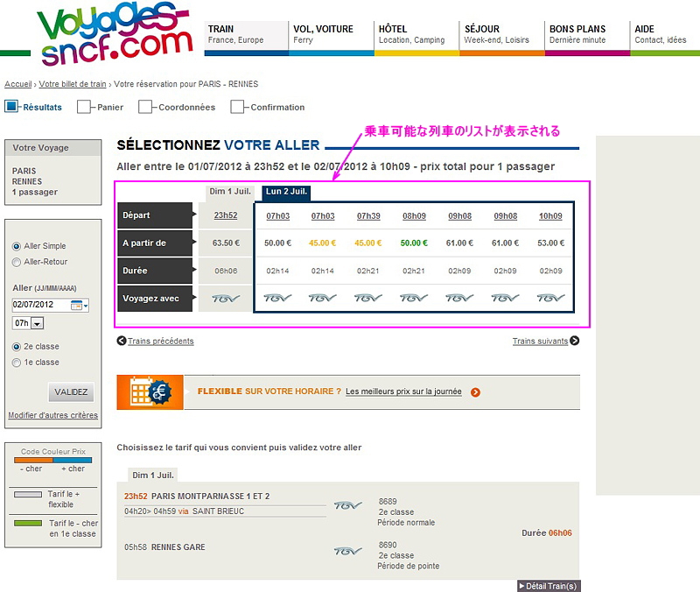Select Aller-Retour radio button

tap(17, 262)
